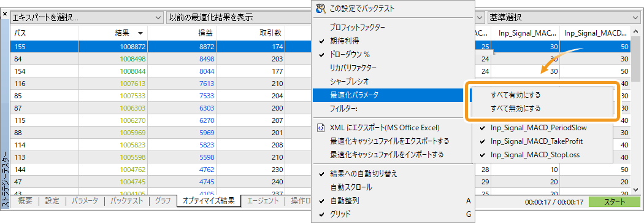
Task: Sort by パス column header
Action: pyautogui.click(x=44, y=33)
